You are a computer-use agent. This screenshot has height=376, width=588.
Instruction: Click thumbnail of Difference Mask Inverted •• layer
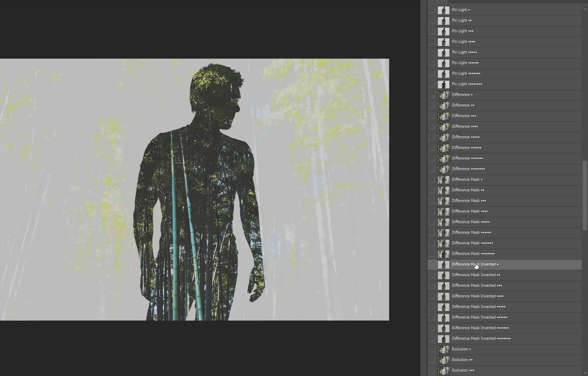click(443, 275)
